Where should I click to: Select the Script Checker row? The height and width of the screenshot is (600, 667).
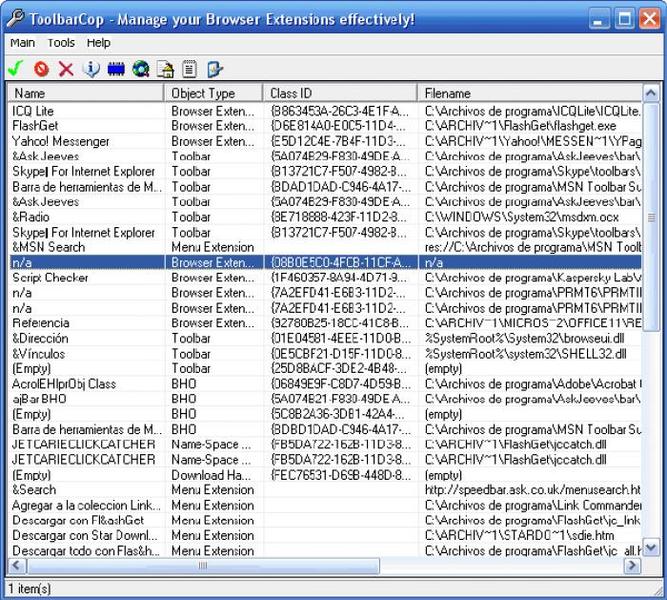[x=325, y=278]
